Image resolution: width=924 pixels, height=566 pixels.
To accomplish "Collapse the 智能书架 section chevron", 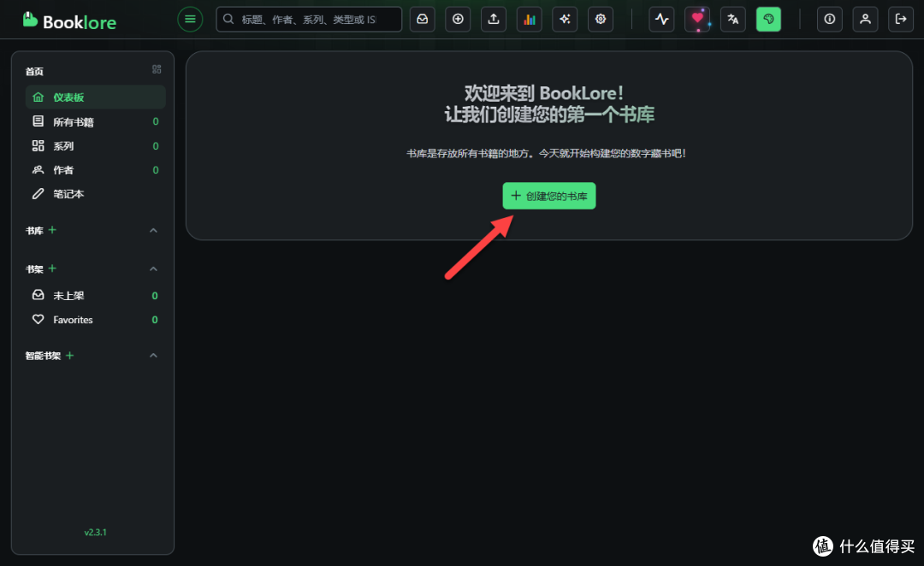I will point(153,356).
